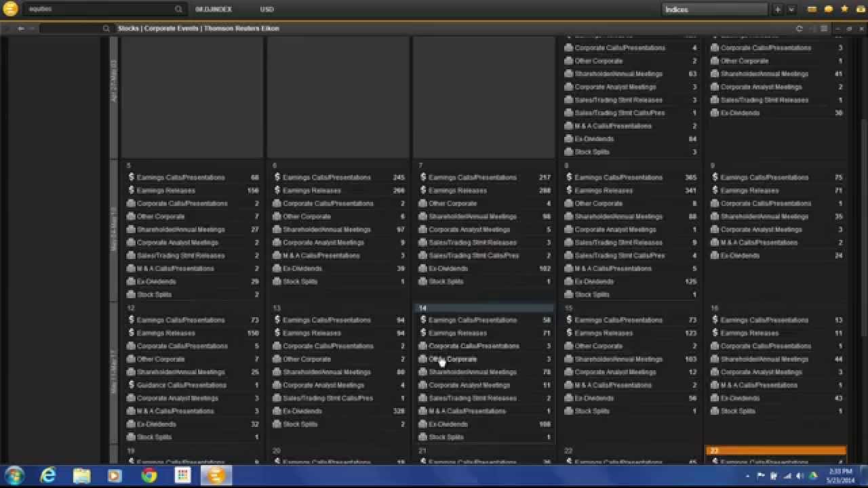
Task: Select the 0#.DJINDEX label
Action: click(x=214, y=9)
